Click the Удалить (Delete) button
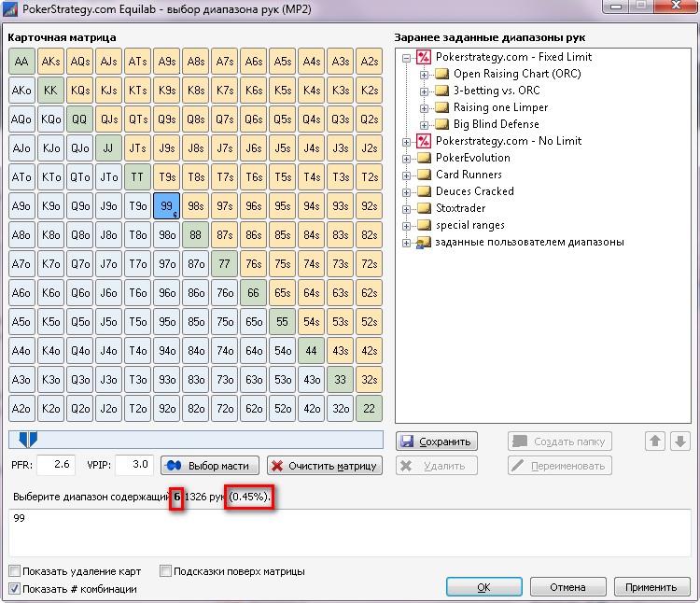 [x=436, y=466]
